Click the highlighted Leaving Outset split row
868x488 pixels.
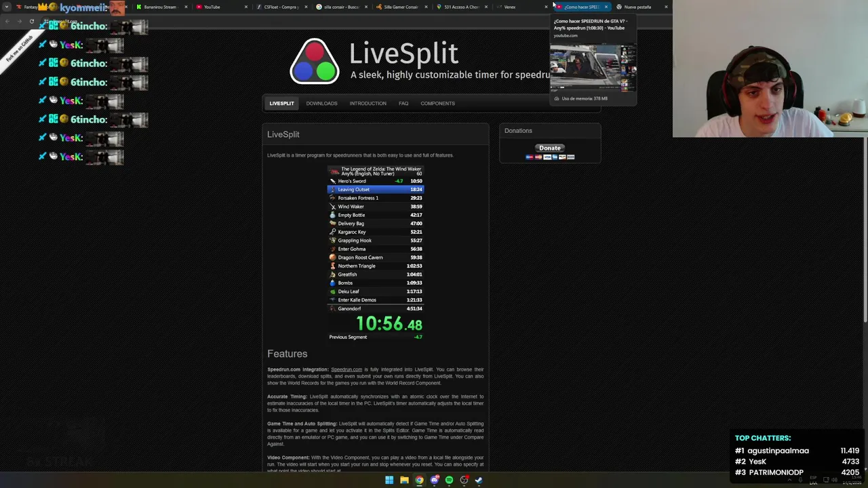pos(376,190)
